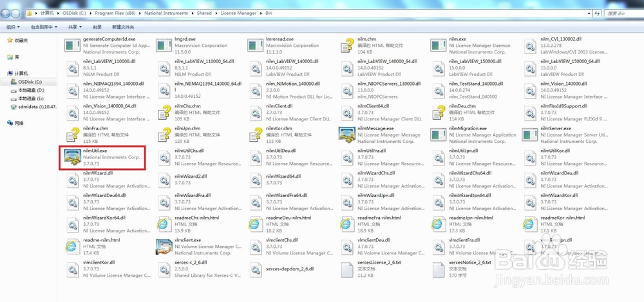Expand arrow after OSDisk (C:) breadcrumb
644x302 pixels.
90,13
